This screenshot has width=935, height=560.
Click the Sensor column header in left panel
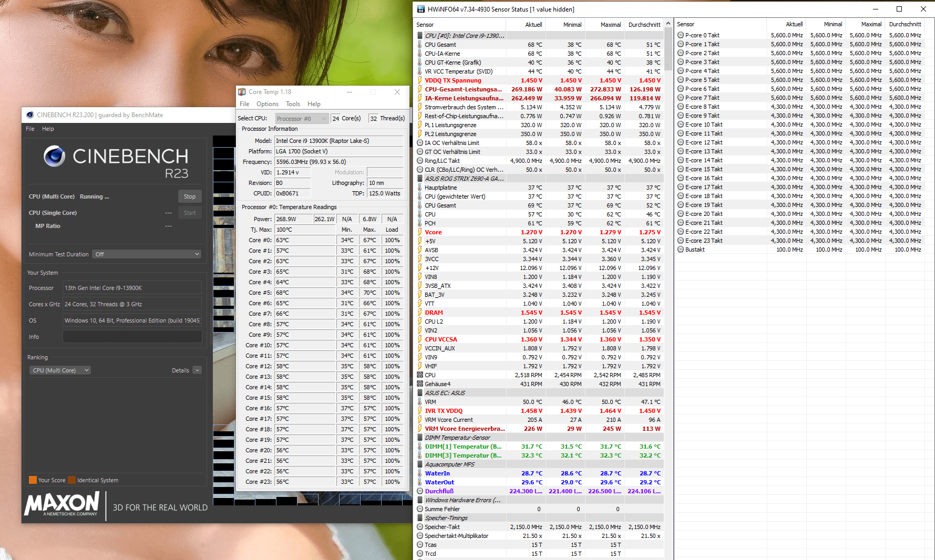pos(459,25)
